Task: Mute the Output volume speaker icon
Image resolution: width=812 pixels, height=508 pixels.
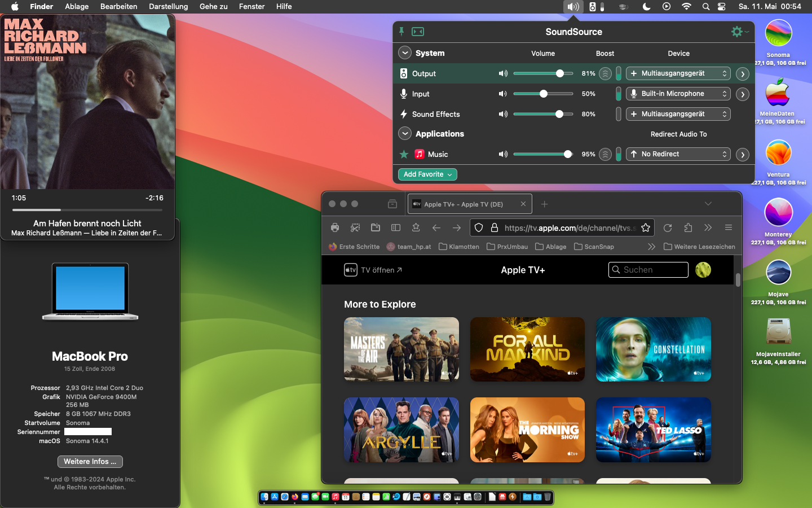Action: point(503,73)
